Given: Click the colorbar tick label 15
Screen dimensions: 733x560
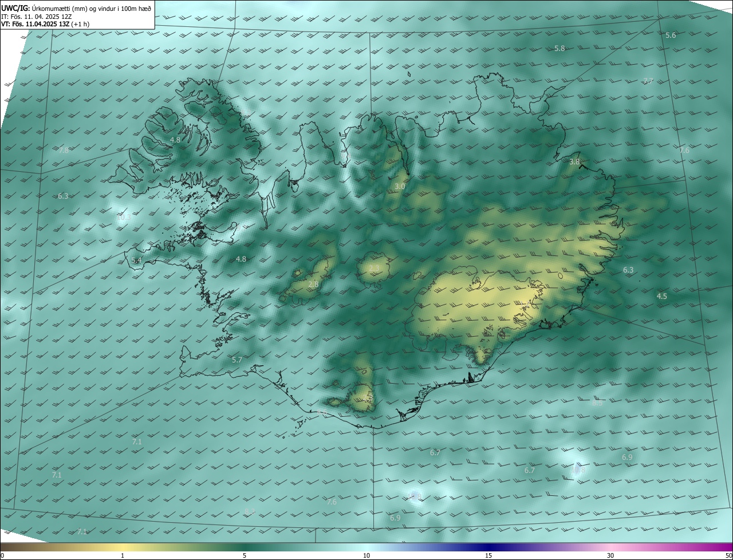Looking at the screenshot, I should [488, 555].
